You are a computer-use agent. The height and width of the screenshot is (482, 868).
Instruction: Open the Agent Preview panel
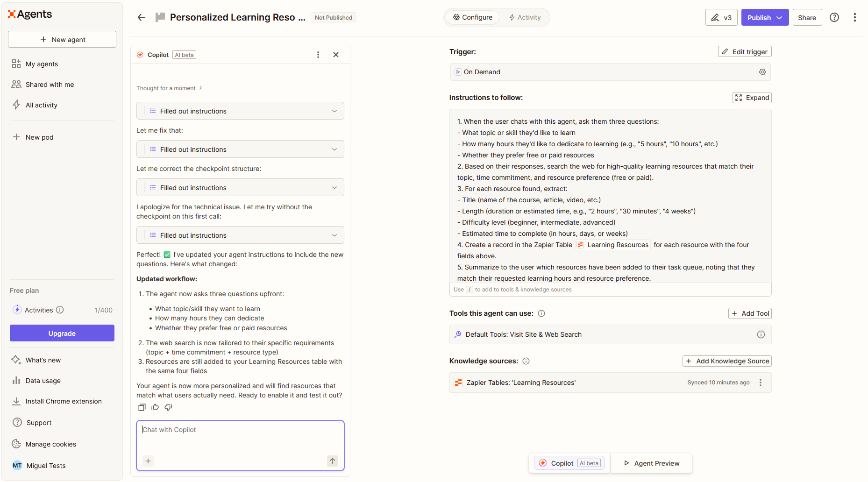click(652, 463)
